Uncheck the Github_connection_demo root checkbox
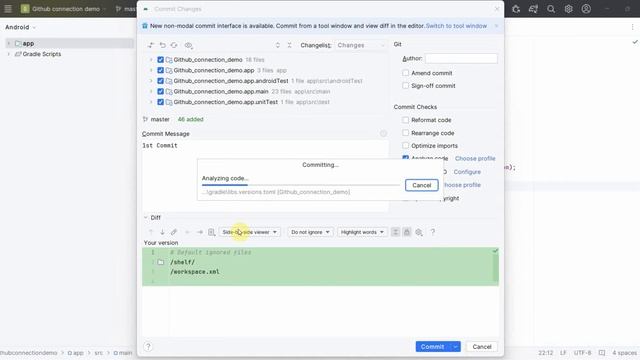This screenshot has width=640, height=360. tap(160, 60)
